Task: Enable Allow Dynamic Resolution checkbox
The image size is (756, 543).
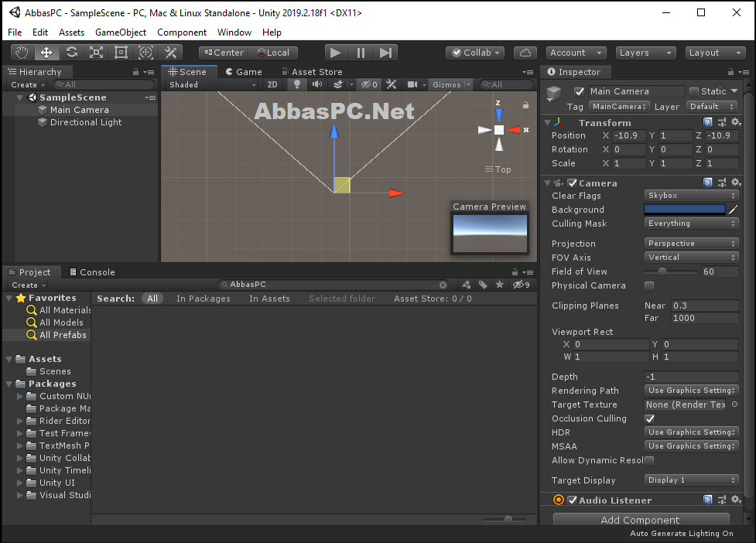Action: (x=649, y=460)
